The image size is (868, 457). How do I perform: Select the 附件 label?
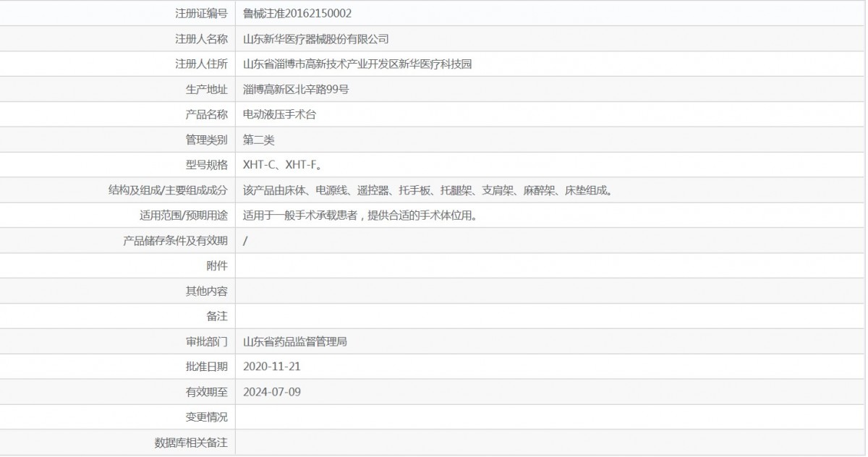[217, 265]
